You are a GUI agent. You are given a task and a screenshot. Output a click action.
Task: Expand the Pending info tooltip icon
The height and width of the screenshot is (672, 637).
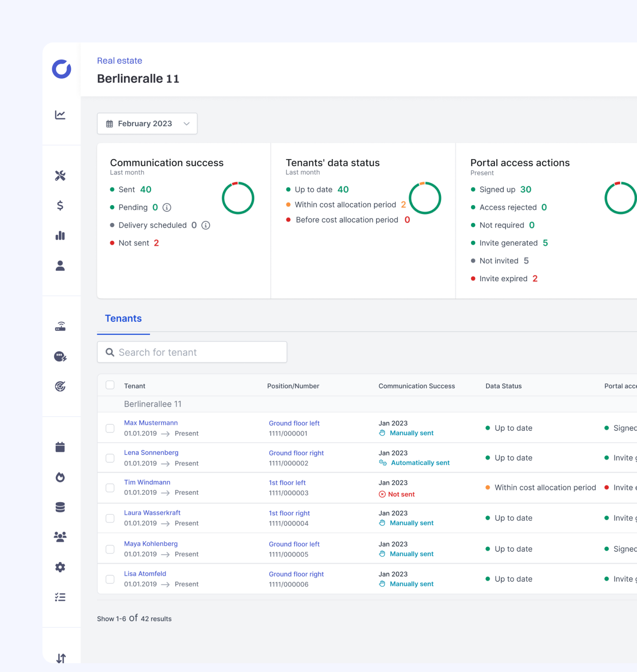click(166, 207)
